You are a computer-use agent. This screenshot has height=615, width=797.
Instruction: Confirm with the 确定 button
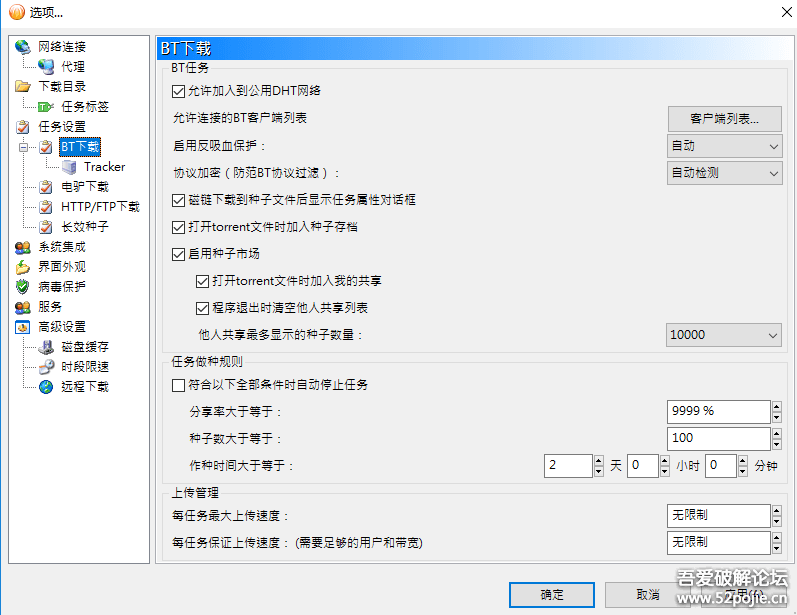551,595
